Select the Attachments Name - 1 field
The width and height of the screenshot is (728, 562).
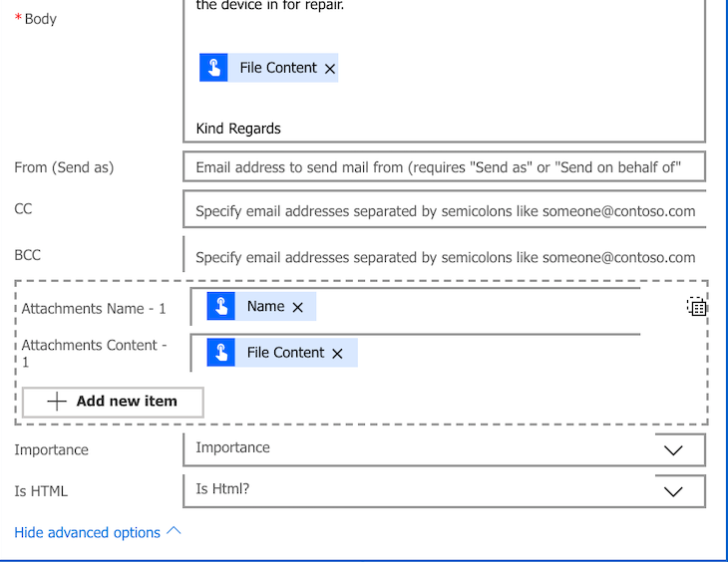coord(415,307)
